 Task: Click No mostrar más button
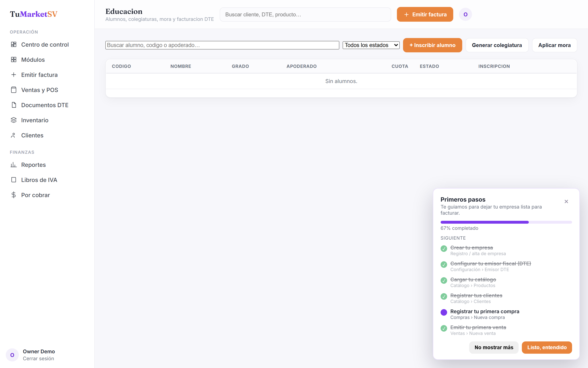click(494, 347)
